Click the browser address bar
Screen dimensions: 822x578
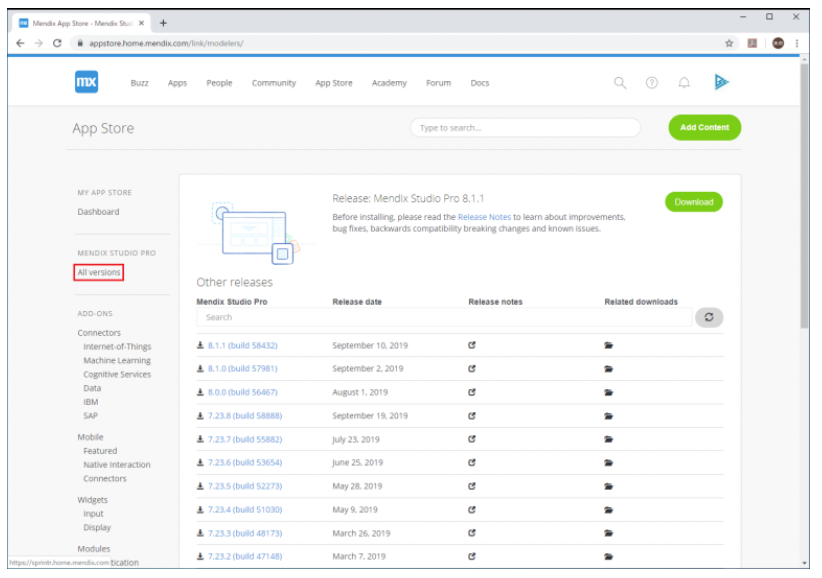(x=398, y=43)
